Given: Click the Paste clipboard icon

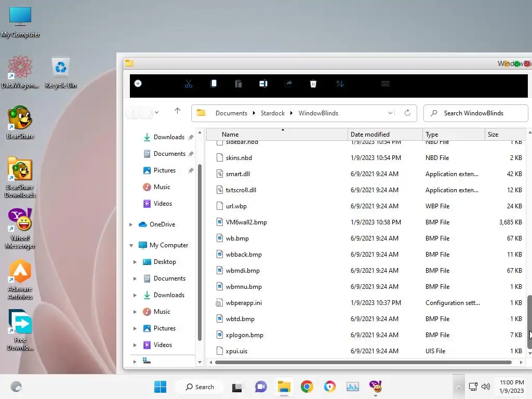Looking at the screenshot, I should point(238,84).
